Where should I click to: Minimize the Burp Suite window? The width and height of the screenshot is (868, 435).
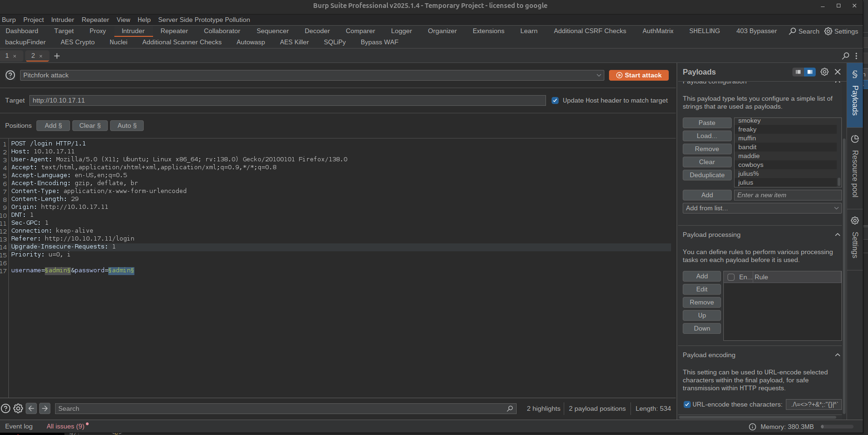tap(823, 6)
